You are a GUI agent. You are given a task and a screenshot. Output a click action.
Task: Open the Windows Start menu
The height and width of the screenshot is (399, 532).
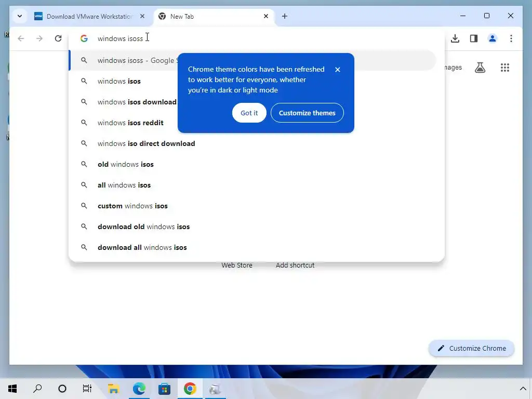(12, 389)
